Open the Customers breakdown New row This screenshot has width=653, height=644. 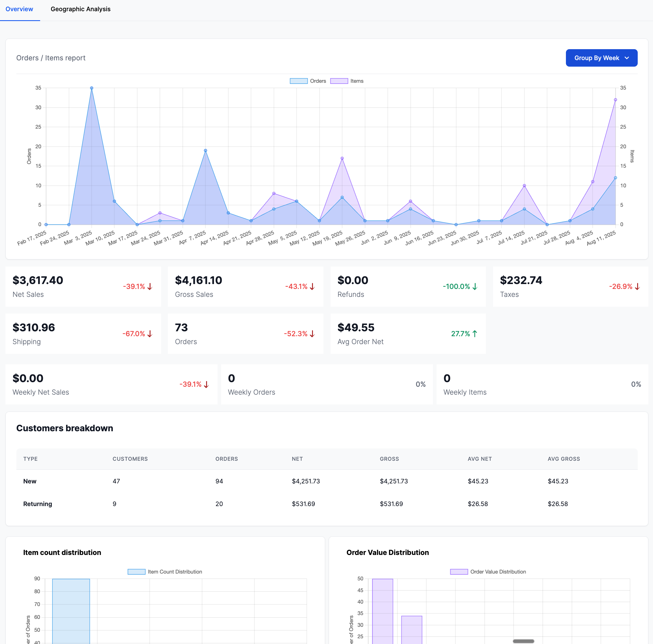point(135,481)
